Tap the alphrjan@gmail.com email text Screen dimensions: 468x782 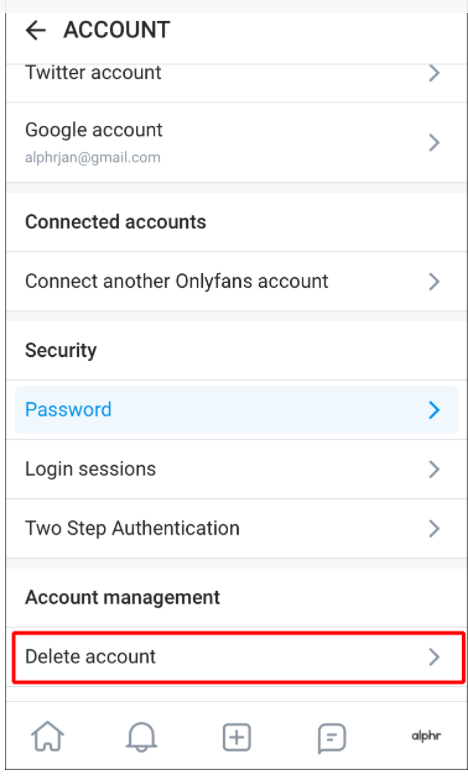coord(93,158)
